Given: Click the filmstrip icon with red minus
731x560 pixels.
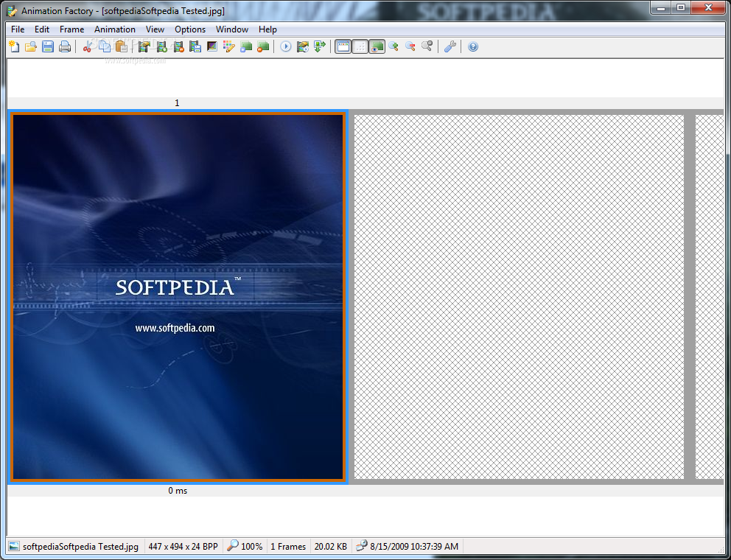Looking at the screenshot, I should (178, 46).
